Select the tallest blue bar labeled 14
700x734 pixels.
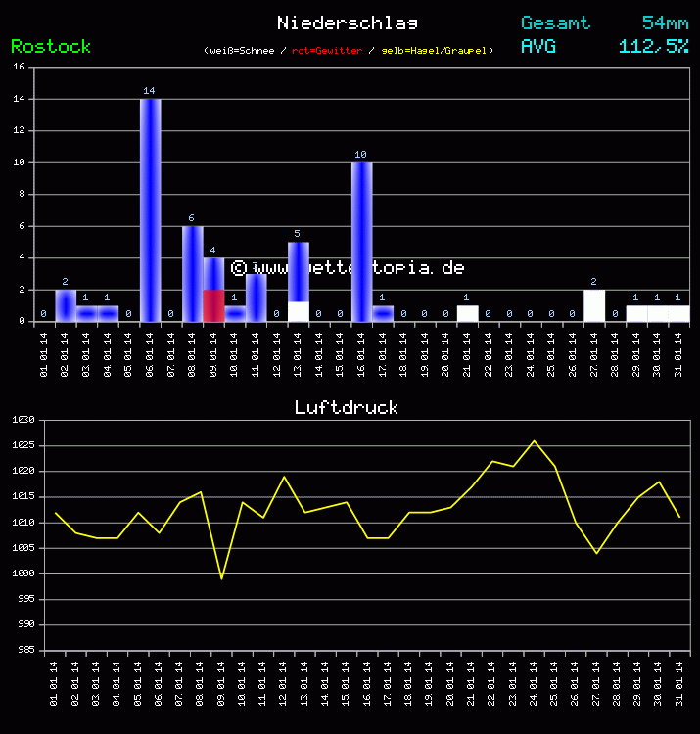click(x=150, y=210)
